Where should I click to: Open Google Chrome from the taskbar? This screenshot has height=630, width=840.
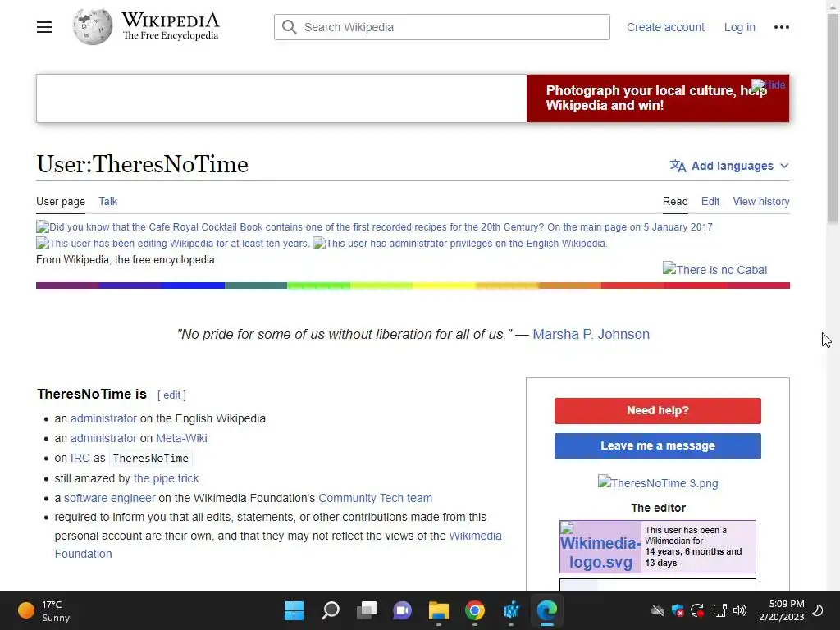click(475, 610)
